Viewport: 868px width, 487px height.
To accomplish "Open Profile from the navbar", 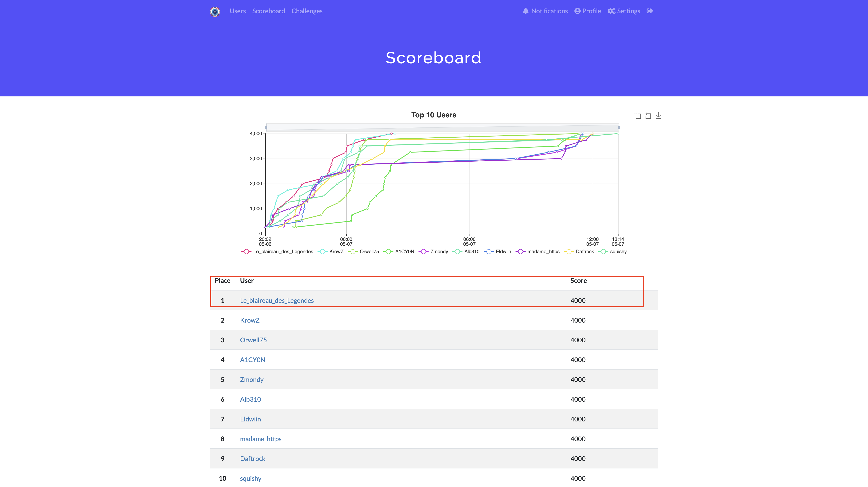I will [588, 11].
